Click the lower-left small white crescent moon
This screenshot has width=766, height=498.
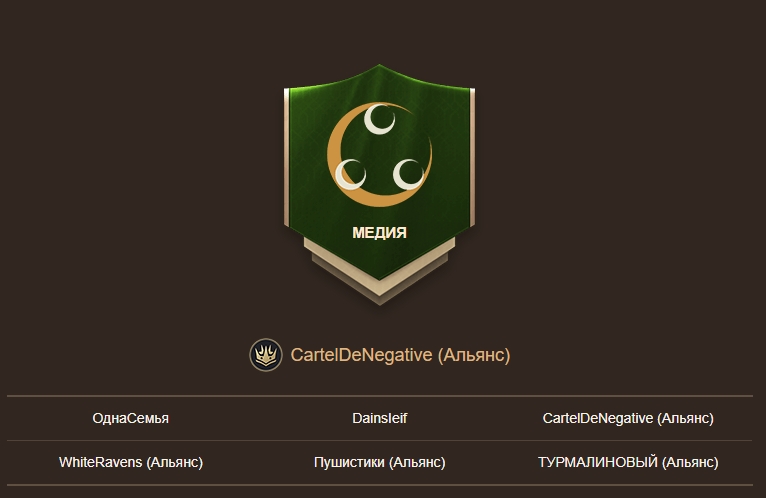pos(350,174)
